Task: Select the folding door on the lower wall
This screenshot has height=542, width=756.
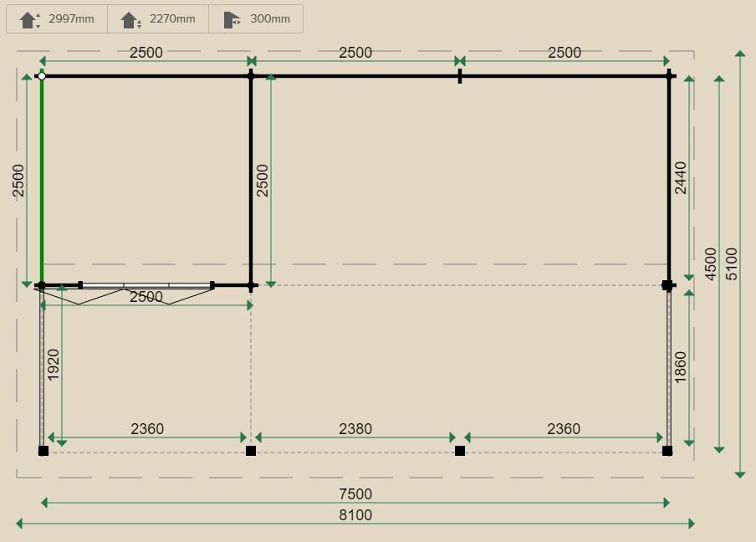Action: [146, 286]
